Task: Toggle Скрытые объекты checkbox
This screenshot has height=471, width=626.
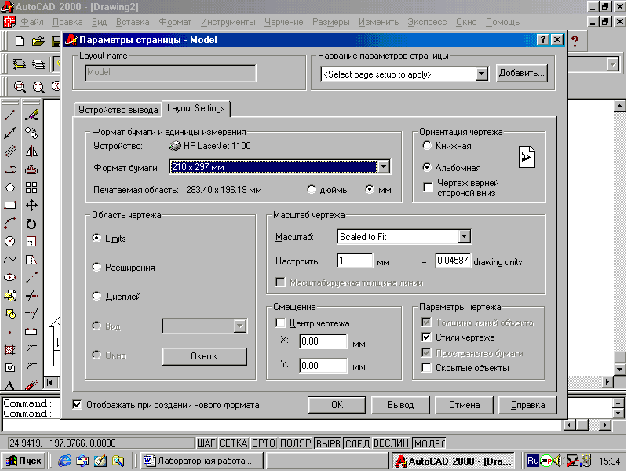Action: (426, 368)
